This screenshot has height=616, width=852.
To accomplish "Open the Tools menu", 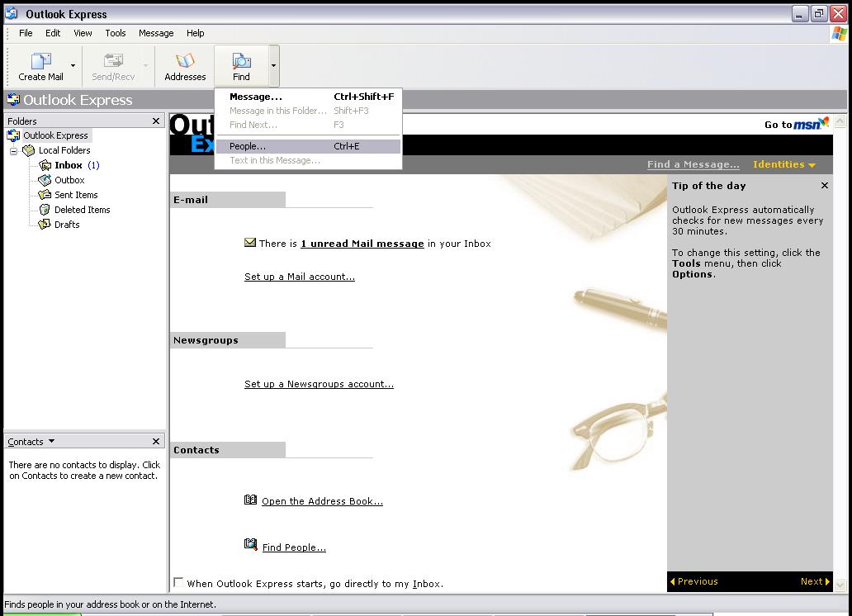I will click(116, 33).
